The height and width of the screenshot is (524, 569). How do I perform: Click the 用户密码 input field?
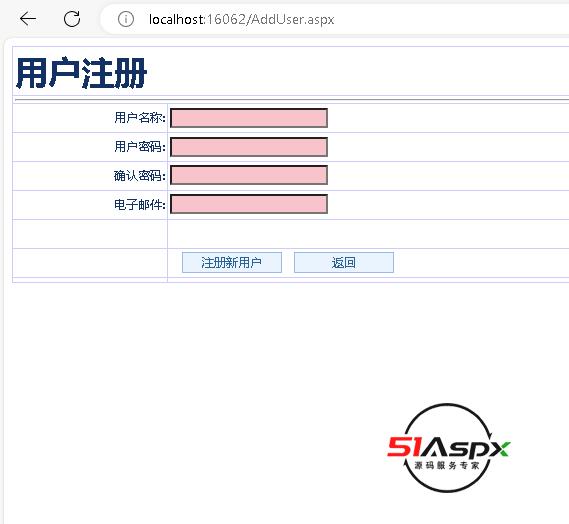[x=249, y=147]
